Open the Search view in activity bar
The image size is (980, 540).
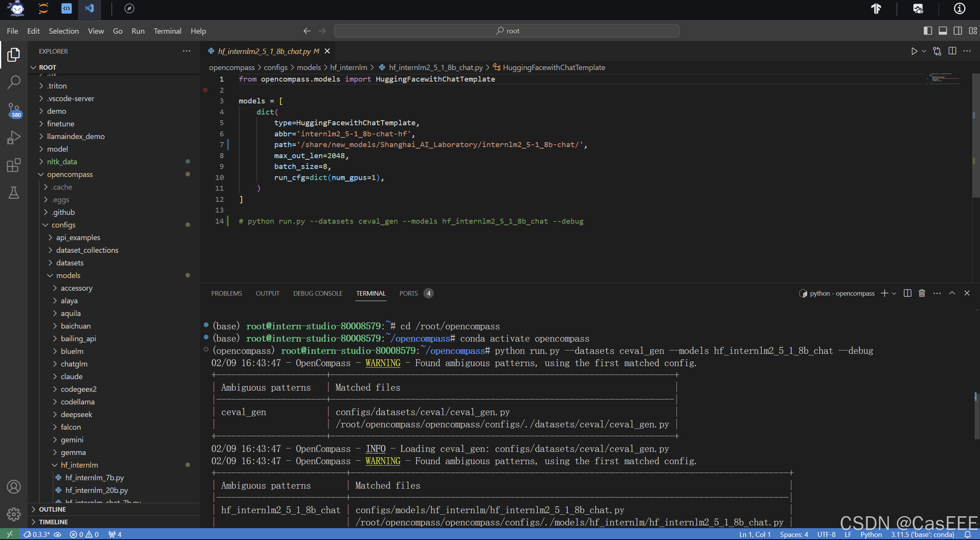coord(14,82)
